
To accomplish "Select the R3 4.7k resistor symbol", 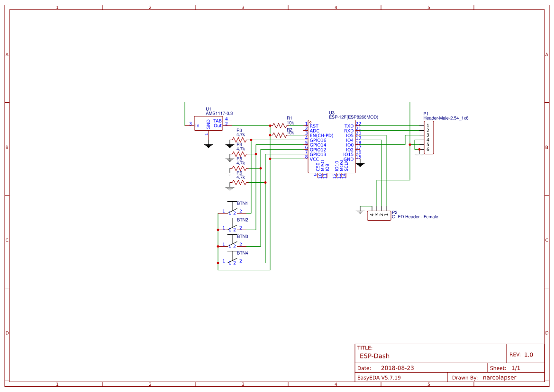I will pyautogui.click(x=238, y=139).
